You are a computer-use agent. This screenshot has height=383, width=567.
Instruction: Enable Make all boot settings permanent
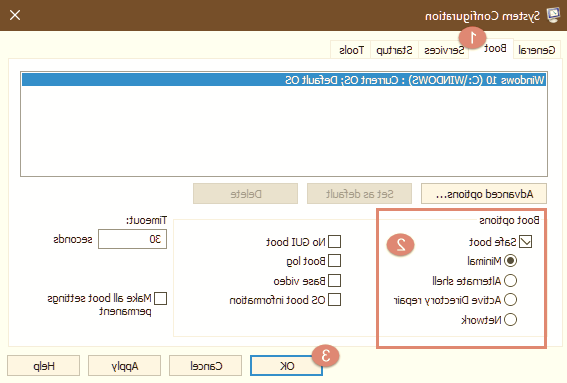click(161, 299)
